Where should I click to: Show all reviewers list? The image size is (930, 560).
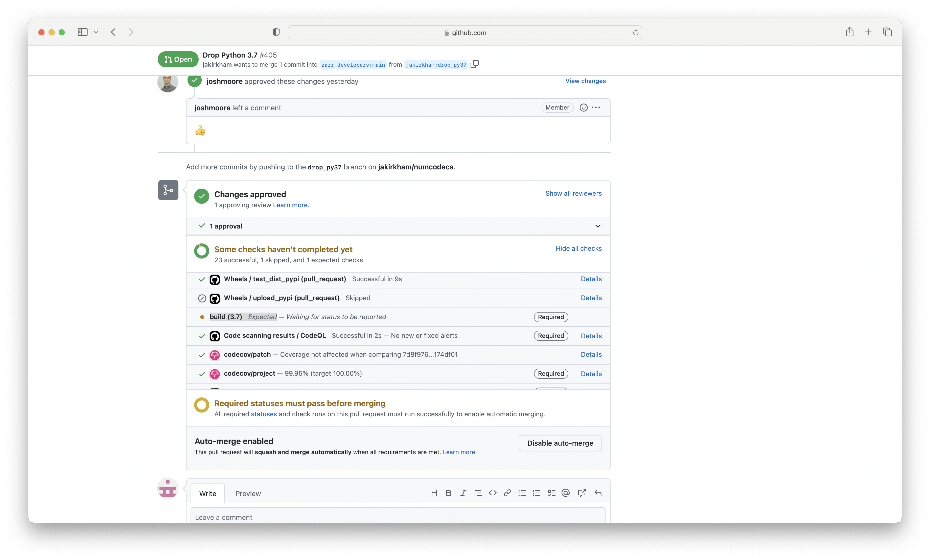[573, 193]
